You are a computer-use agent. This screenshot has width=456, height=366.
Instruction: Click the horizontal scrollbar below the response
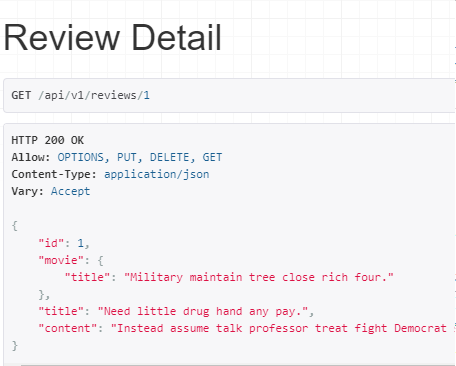[x=238, y=365]
